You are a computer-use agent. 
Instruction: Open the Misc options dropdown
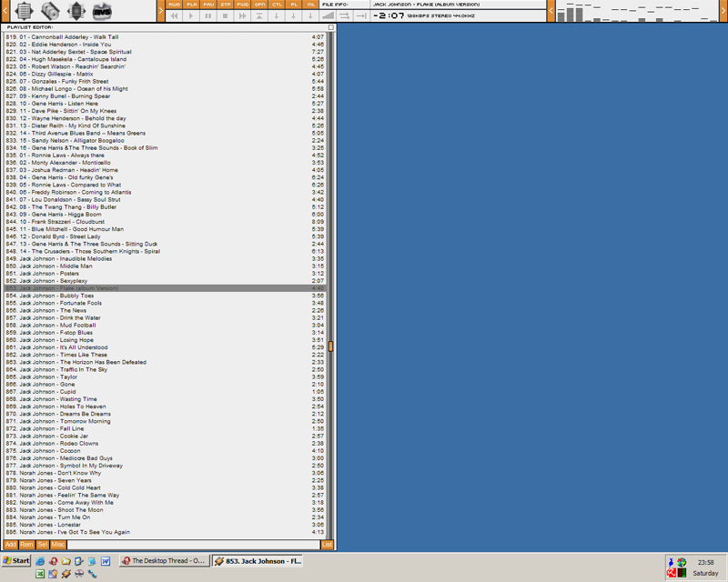tap(57, 545)
